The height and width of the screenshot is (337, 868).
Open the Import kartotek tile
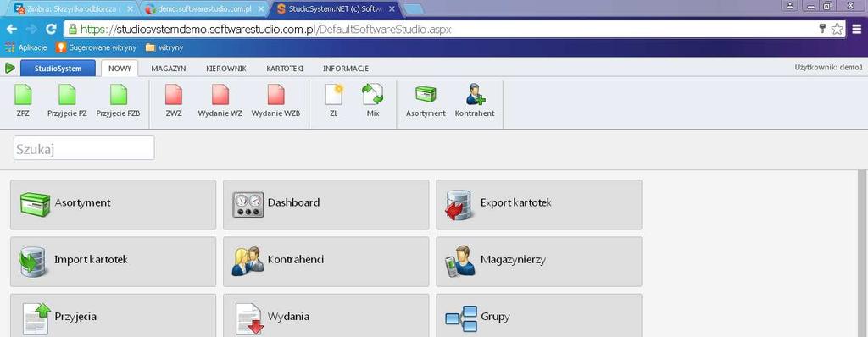tap(113, 261)
